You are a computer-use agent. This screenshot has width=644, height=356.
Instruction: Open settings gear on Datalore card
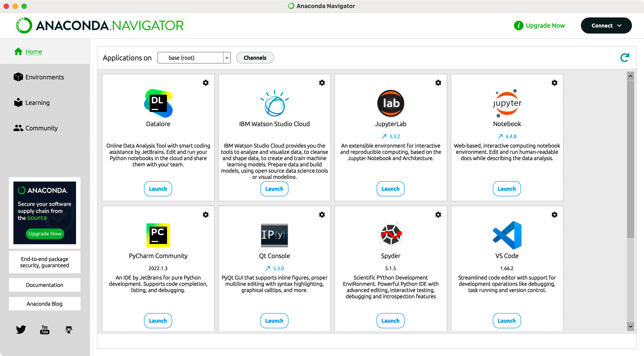[205, 83]
